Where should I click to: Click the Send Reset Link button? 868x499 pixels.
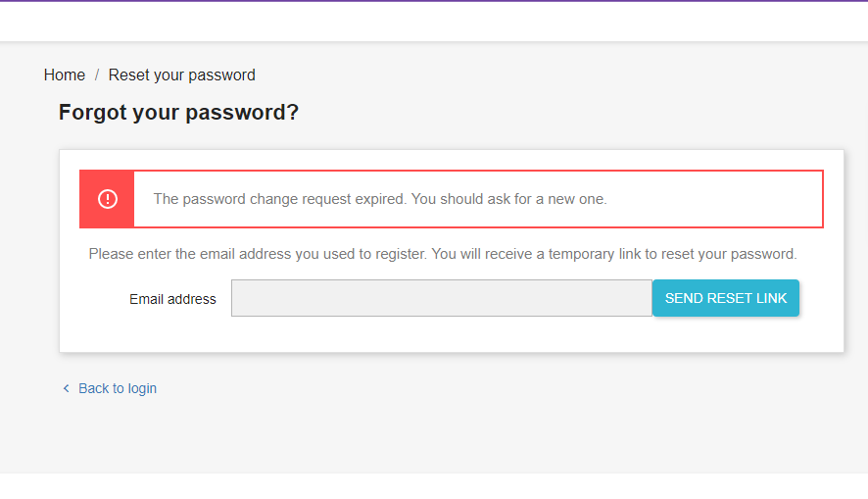(x=725, y=298)
